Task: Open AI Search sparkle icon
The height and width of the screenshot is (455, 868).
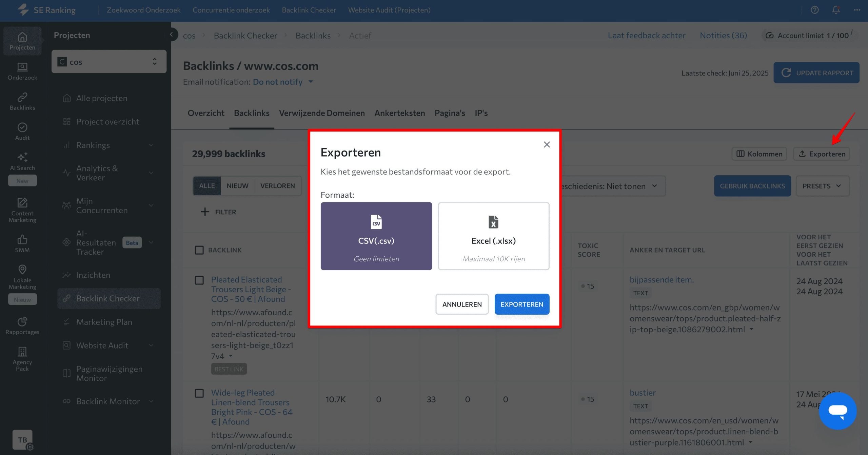Action: 22,157
